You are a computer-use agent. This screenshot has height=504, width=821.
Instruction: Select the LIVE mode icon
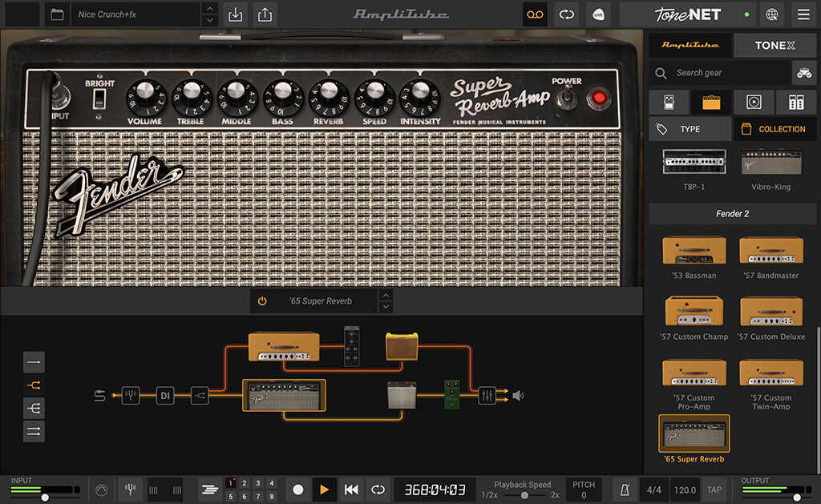[599, 14]
